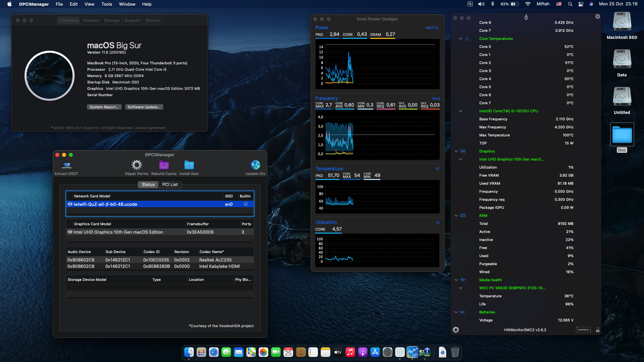This screenshot has height=362, width=644.
Task: Collapse the Batteries group
Action: point(456,312)
